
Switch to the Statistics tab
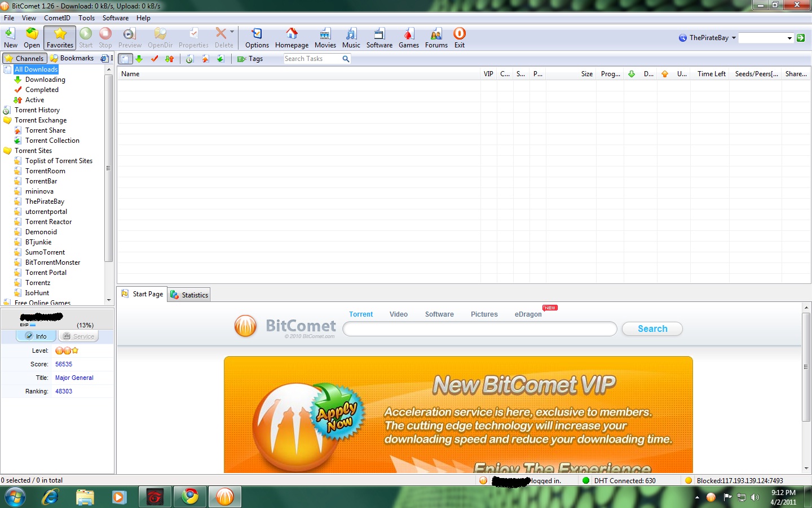tap(189, 295)
